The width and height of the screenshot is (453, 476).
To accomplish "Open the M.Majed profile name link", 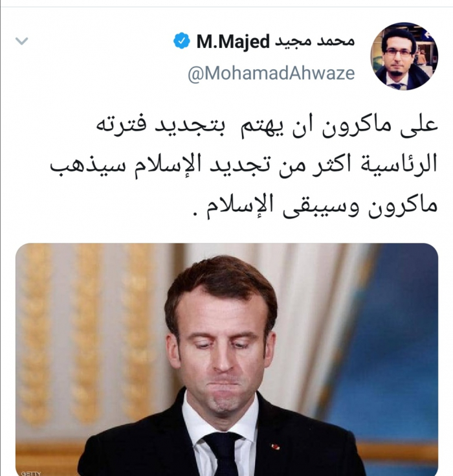I will 233,41.
